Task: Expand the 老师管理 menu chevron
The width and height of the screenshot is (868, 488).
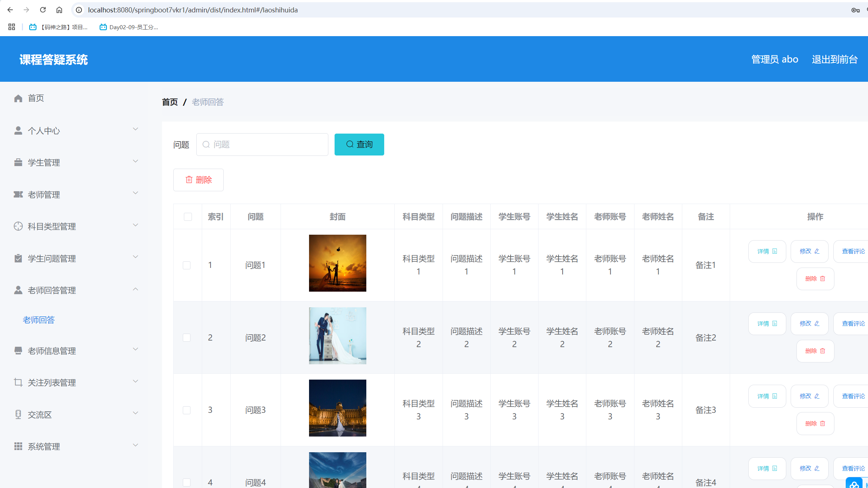Action: (x=135, y=193)
